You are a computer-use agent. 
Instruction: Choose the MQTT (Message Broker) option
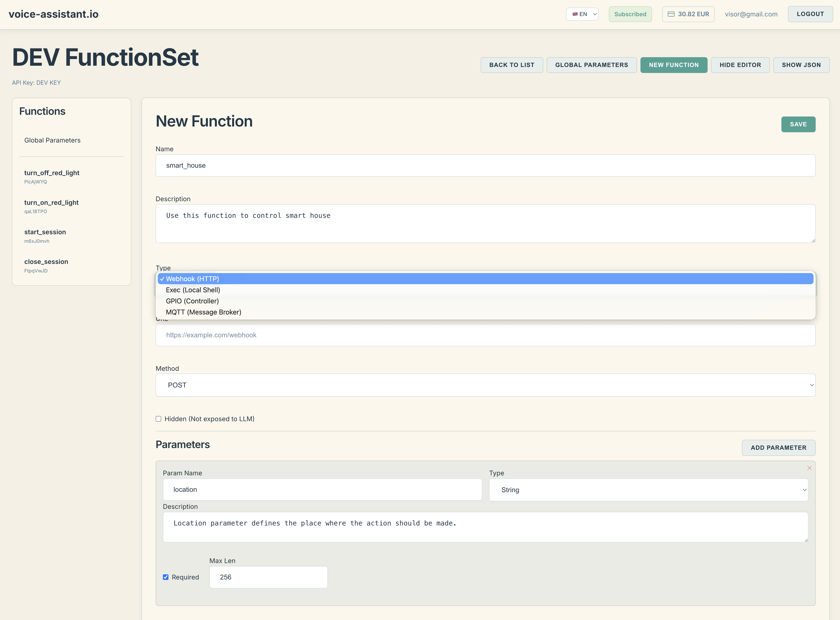203,312
